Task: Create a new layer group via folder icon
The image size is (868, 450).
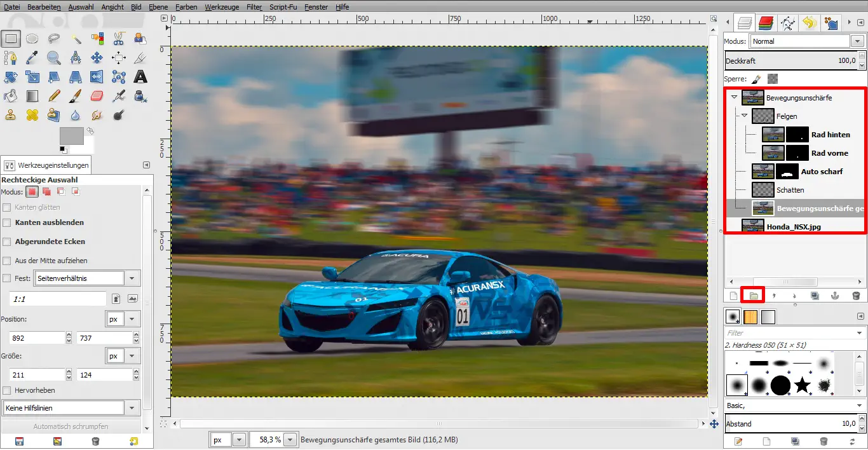Action: pyautogui.click(x=754, y=296)
